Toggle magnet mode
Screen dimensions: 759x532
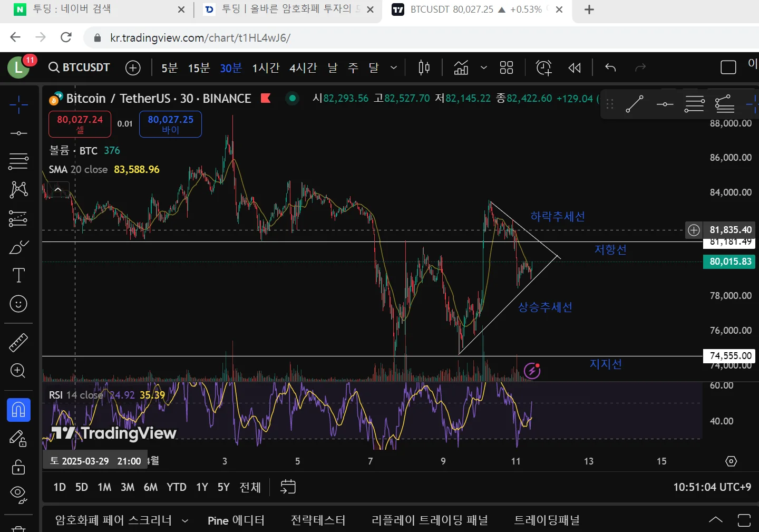[18, 410]
